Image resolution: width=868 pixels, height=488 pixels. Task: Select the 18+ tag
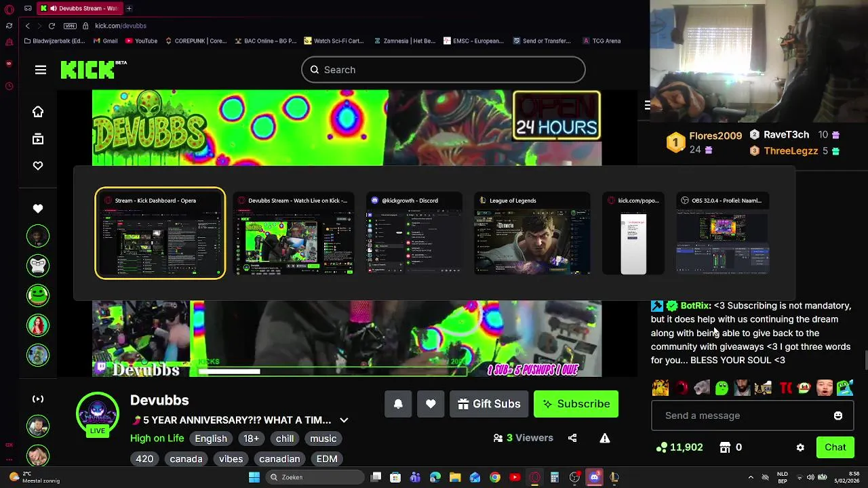[x=252, y=439]
